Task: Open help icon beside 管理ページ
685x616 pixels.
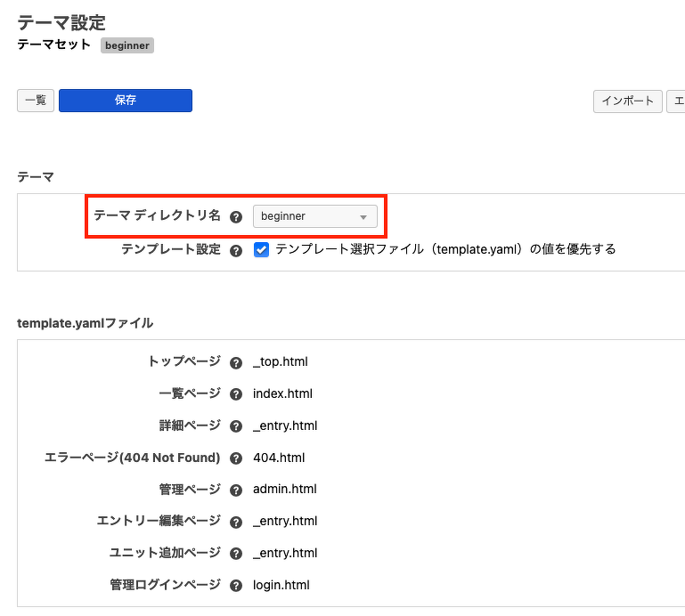Action: pyautogui.click(x=236, y=490)
